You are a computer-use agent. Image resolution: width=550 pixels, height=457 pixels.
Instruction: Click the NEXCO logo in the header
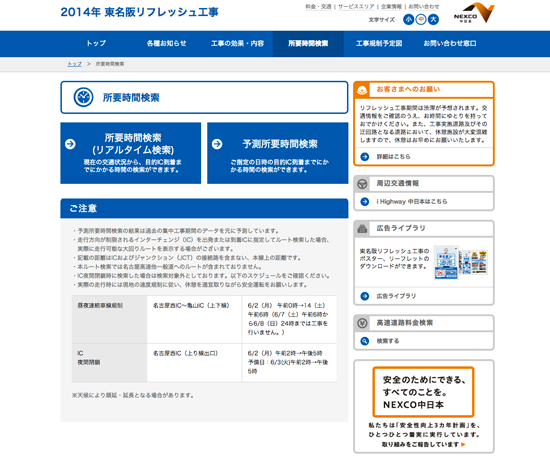[x=474, y=13]
